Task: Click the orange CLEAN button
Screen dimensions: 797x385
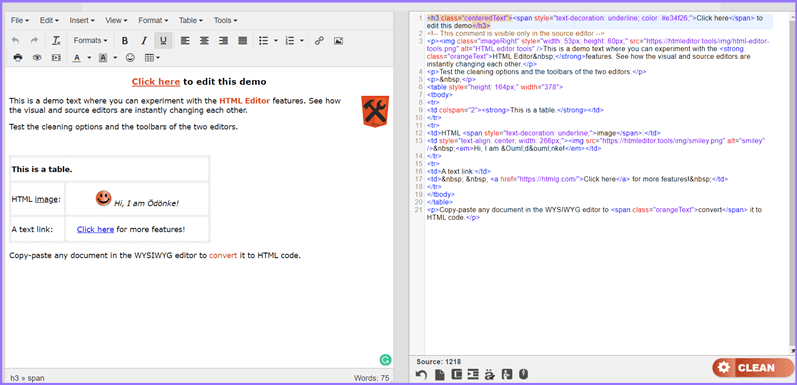Action: [x=753, y=368]
